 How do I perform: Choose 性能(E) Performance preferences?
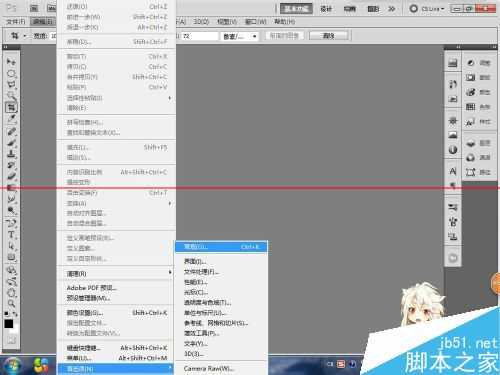221,282
